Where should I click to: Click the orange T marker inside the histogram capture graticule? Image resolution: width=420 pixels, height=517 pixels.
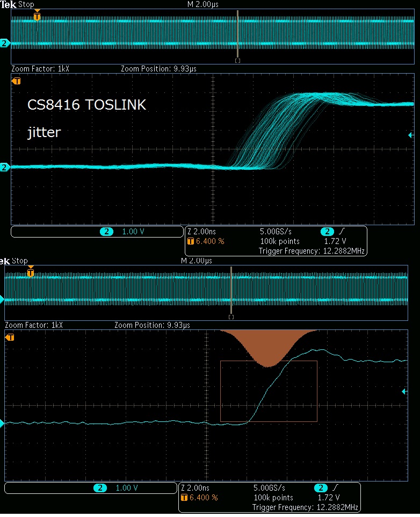[x=10, y=338]
